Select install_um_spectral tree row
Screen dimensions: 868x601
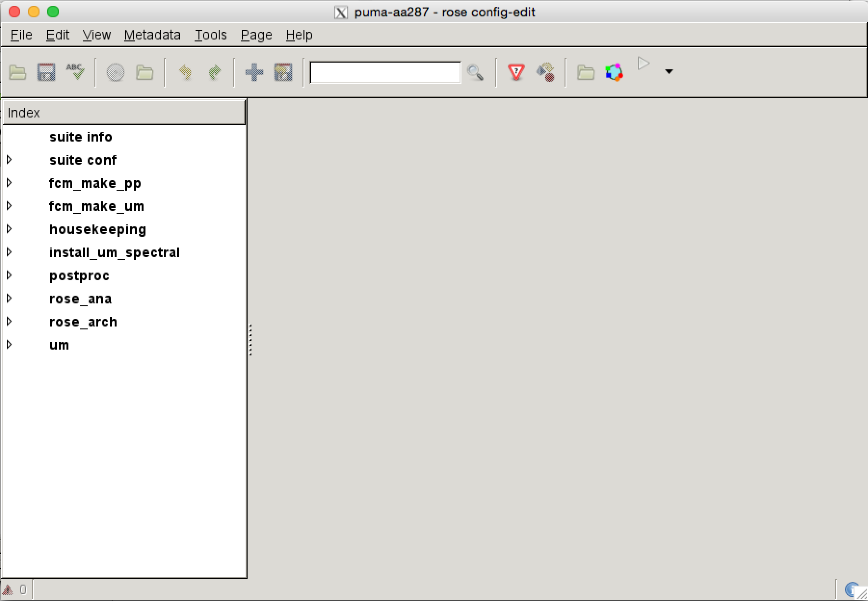coord(124,252)
